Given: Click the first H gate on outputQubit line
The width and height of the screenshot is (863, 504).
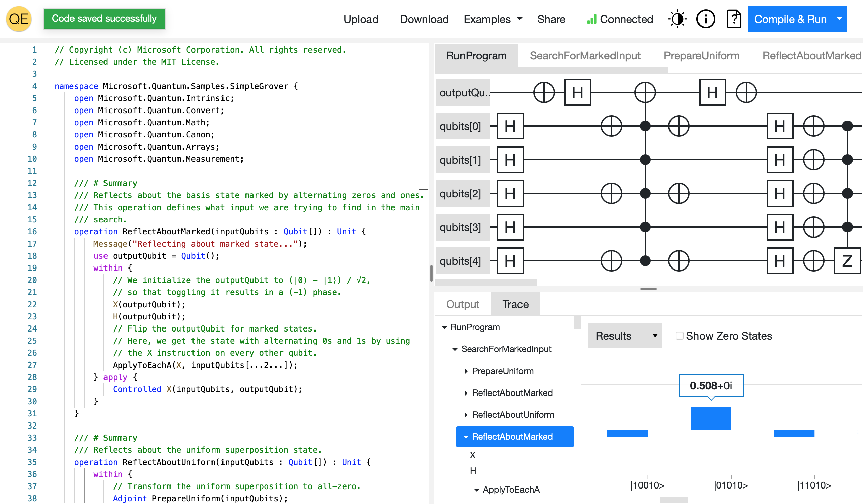Looking at the screenshot, I should (577, 92).
